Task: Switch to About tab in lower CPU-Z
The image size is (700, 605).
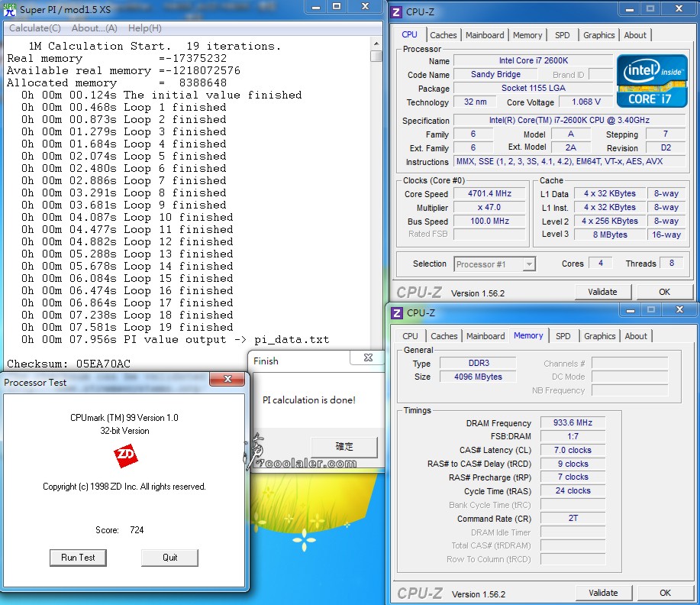Action: (x=636, y=336)
